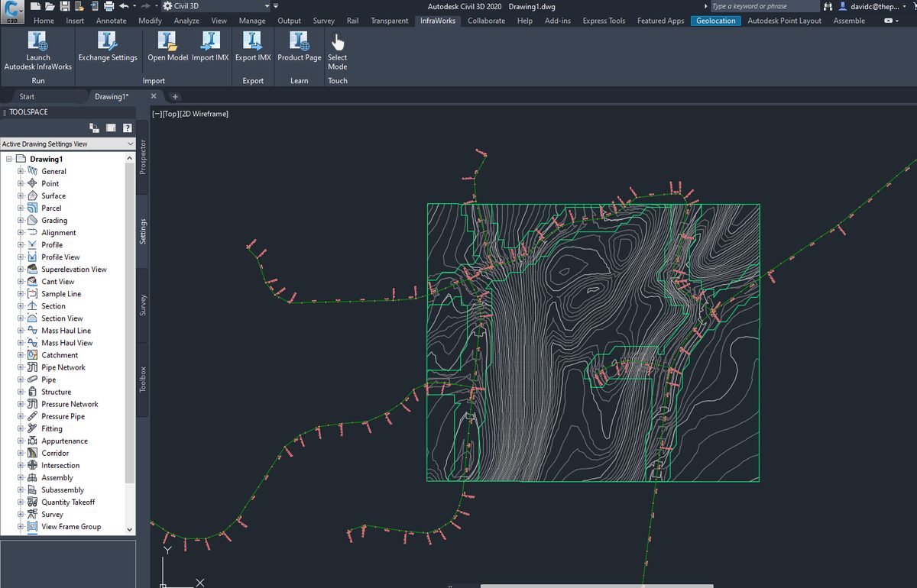Image resolution: width=917 pixels, height=588 pixels.
Task: Select Sample Line tree item
Action: 61,293
